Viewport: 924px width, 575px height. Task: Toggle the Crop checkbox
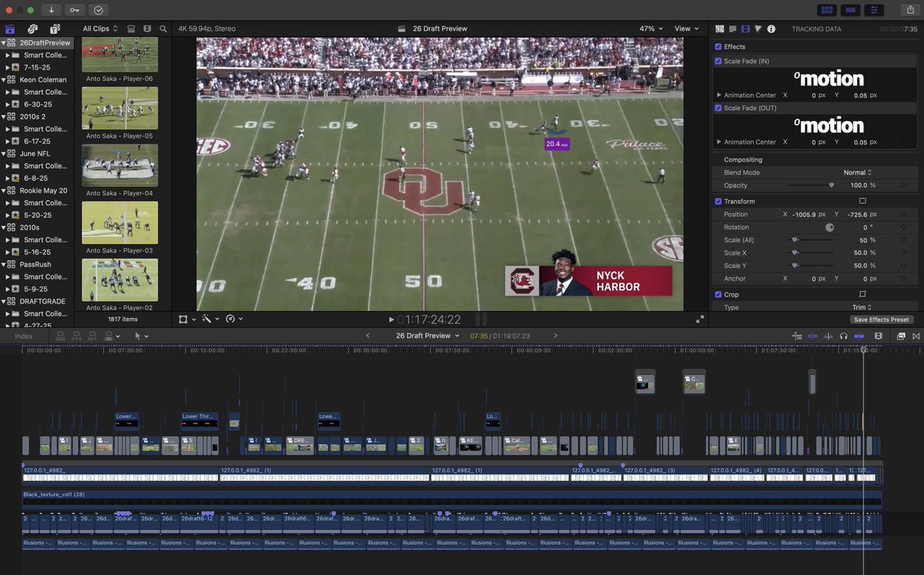[x=718, y=294]
